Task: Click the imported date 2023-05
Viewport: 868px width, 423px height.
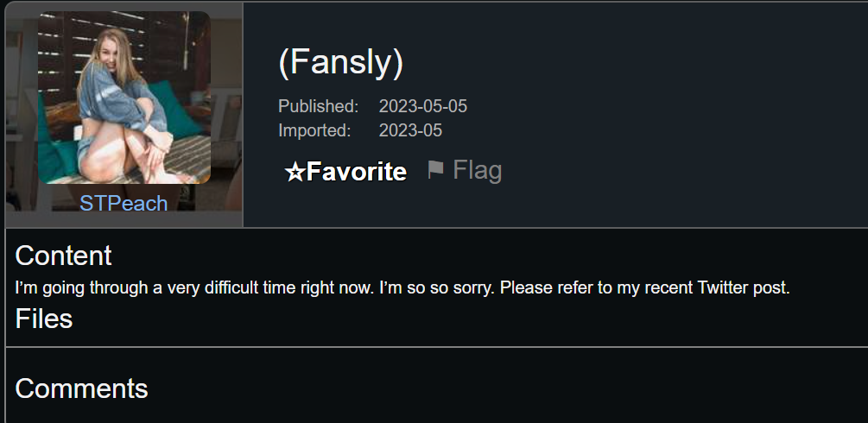Action: 410,130
